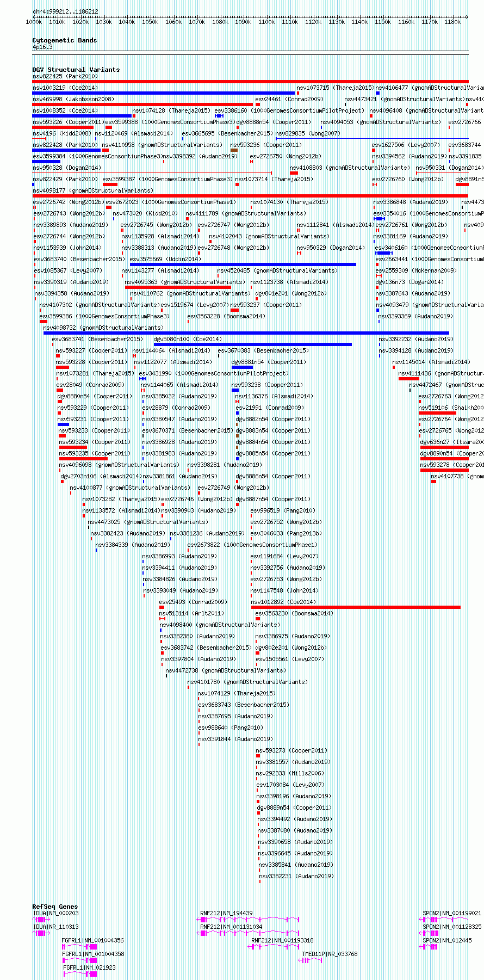Select nsv593234 (Cooper2011) label
The image size is (484, 980).
coord(95,442)
